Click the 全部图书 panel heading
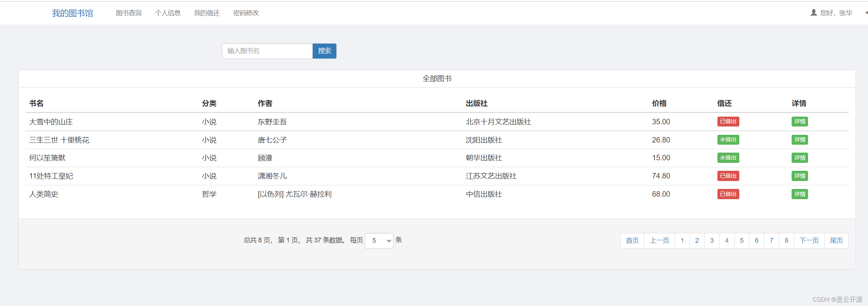The height and width of the screenshot is (306, 868). click(437, 79)
